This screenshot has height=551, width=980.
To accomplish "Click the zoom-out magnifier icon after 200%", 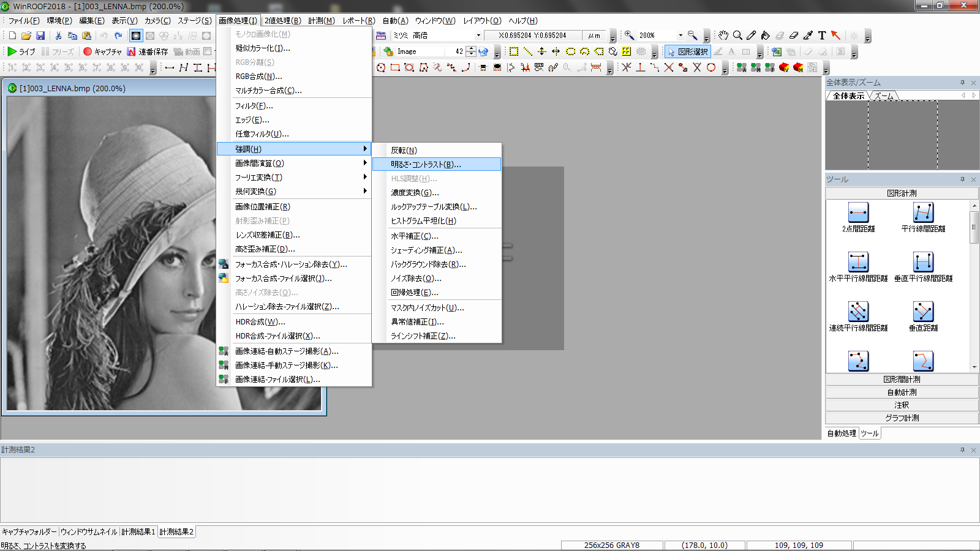I will tap(692, 36).
